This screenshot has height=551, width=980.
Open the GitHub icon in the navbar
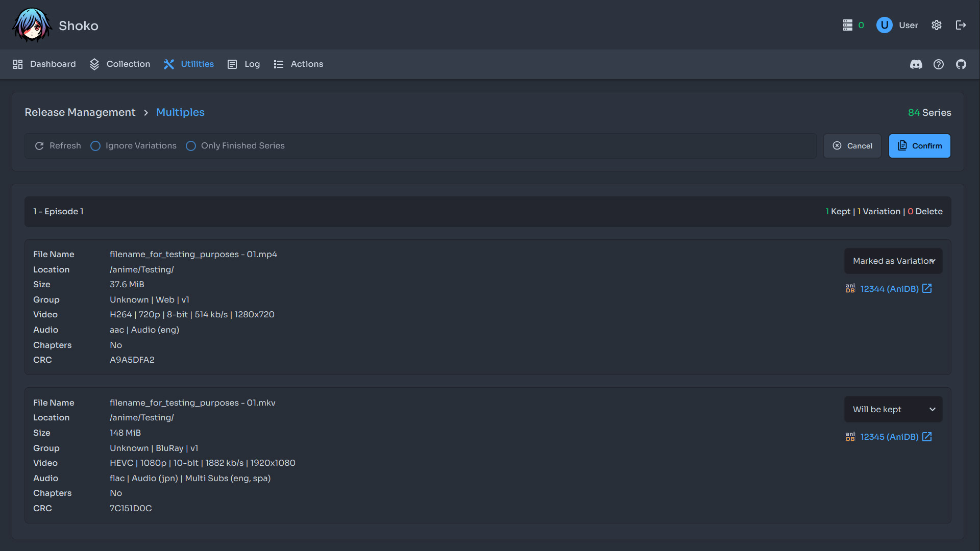(x=961, y=64)
